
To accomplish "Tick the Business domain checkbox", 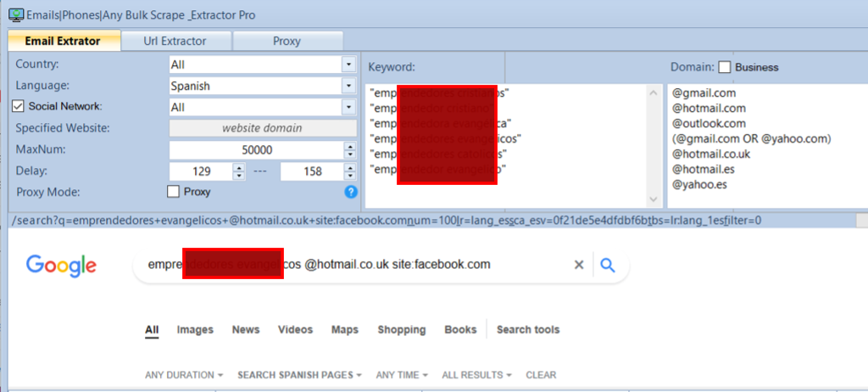I will tap(725, 68).
